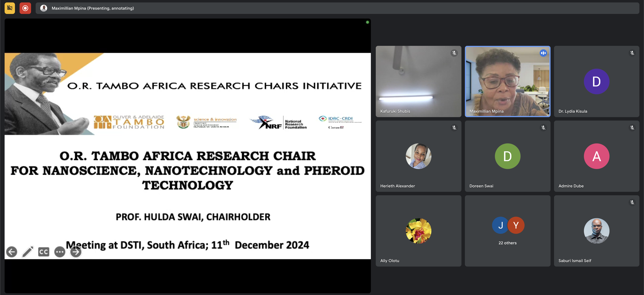Click the blue J avatar in others tile
644x295 pixels.
[x=500, y=225]
